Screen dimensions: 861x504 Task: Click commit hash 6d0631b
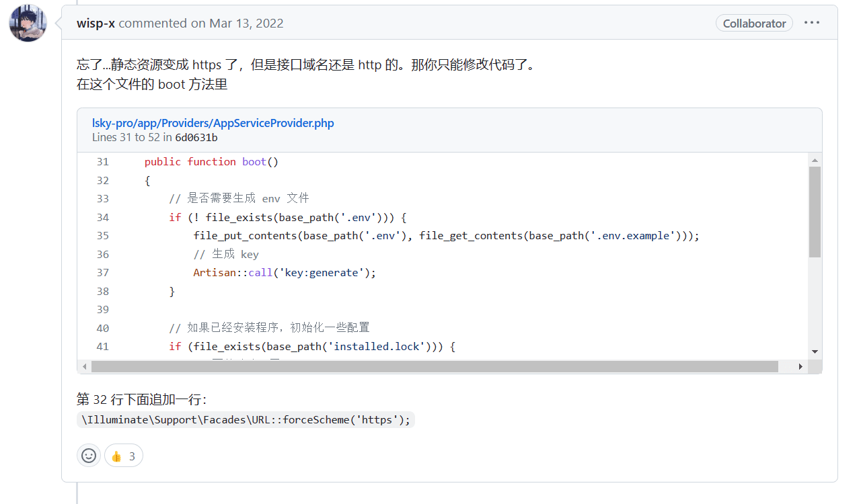[196, 138]
